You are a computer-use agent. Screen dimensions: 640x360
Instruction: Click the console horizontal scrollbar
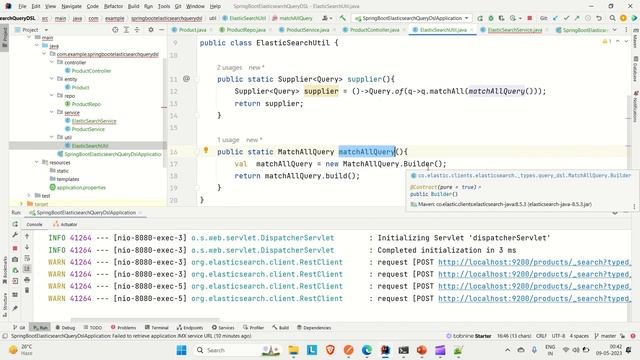145,320
